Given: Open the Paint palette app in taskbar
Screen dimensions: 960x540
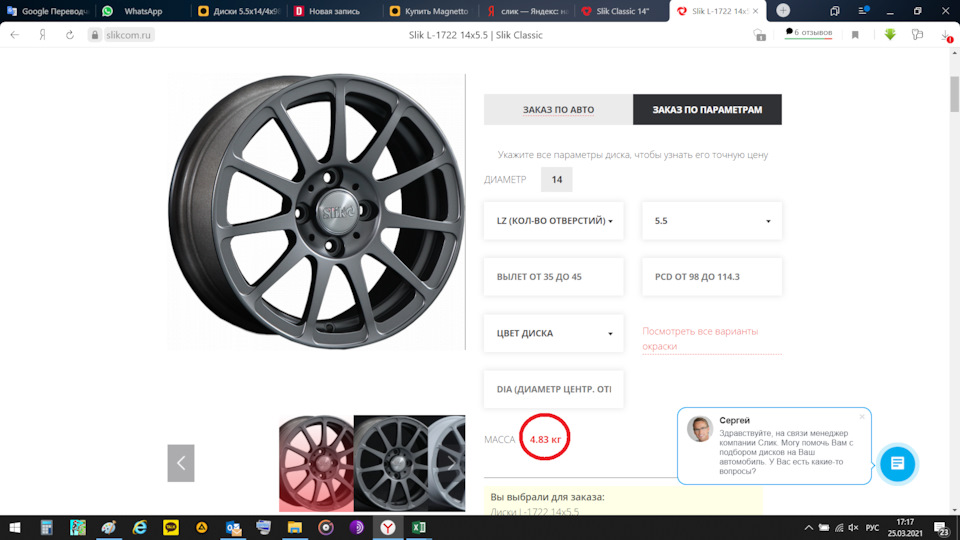Looking at the screenshot, I should coord(108,527).
